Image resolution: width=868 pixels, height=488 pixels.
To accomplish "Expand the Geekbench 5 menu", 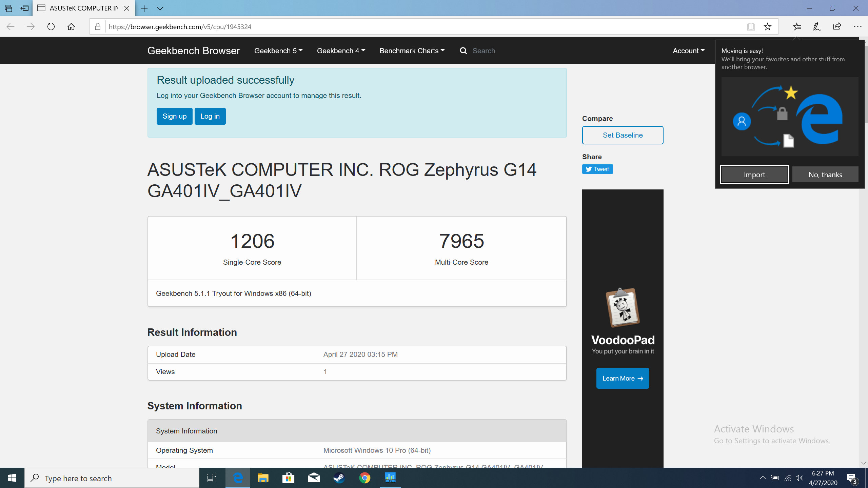I will [x=278, y=51].
